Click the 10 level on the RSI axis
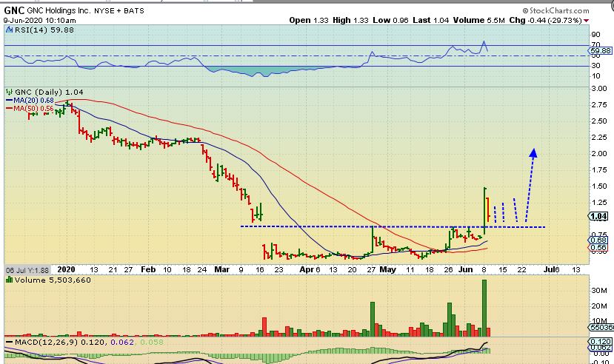 595,76
